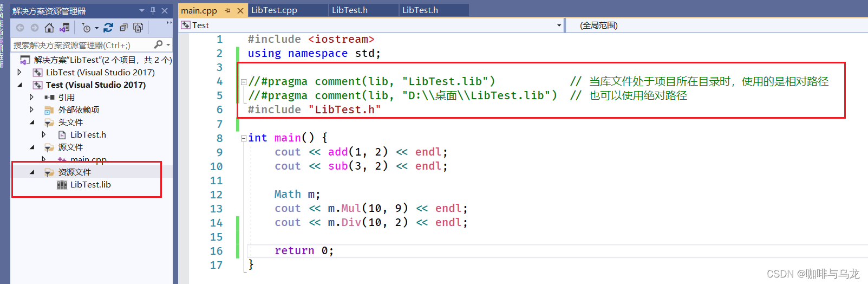Click the pending changes filter clock icon
The width and height of the screenshot is (868, 284).
tap(86, 28)
